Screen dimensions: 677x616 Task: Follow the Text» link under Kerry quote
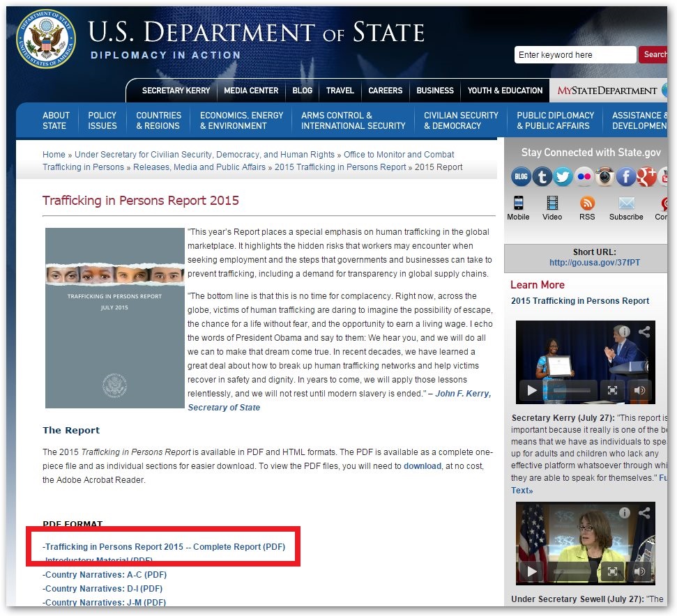(522, 490)
